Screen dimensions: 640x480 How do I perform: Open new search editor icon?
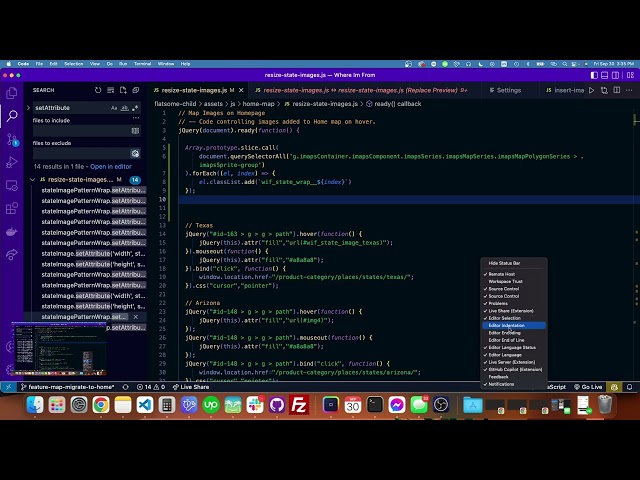pyautogui.click(x=123, y=90)
